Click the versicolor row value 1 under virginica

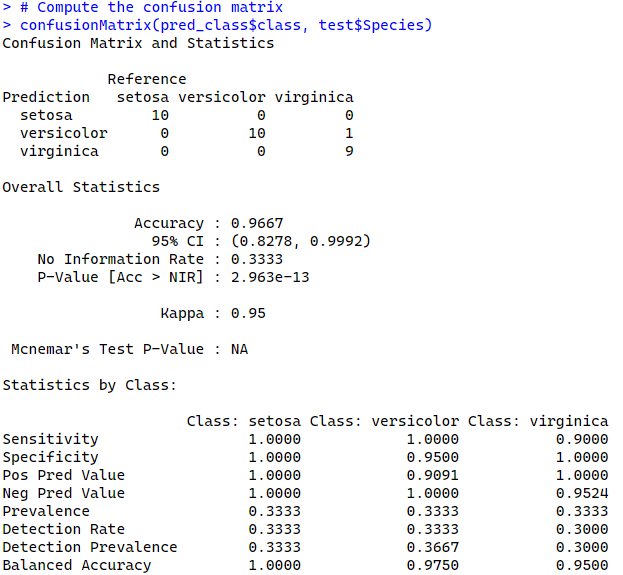click(x=349, y=133)
